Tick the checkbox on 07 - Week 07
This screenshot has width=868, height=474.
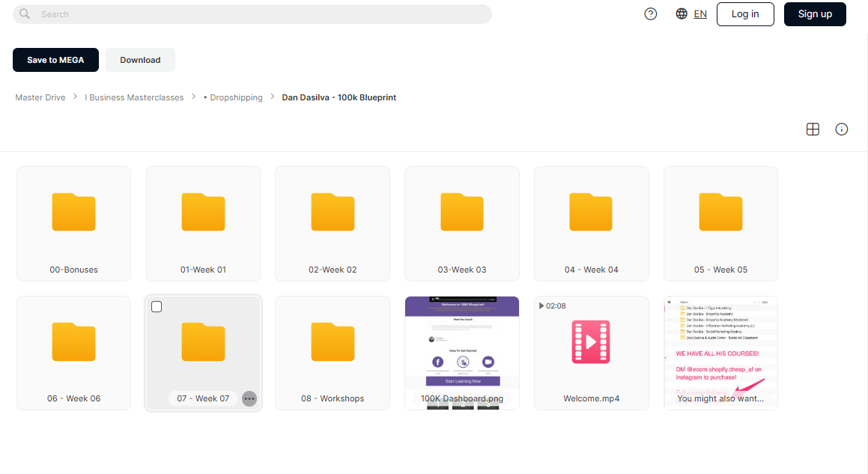pyautogui.click(x=157, y=307)
